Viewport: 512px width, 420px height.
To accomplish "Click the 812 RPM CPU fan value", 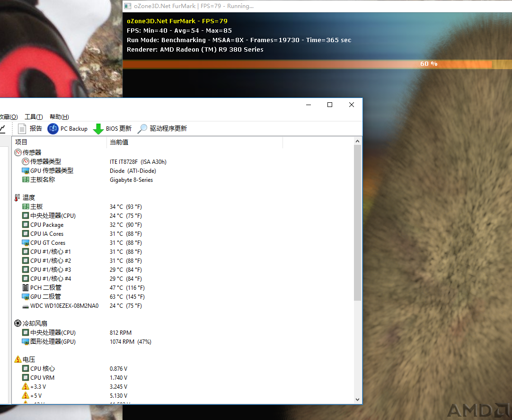I will click(x=121, y=333).
